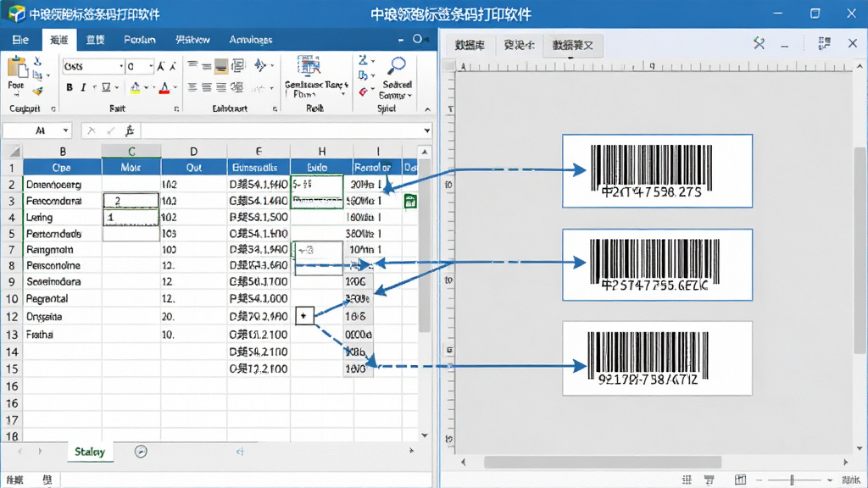Select column C header
The width and height of the screenshot is (868, 488).
point(131,152)
